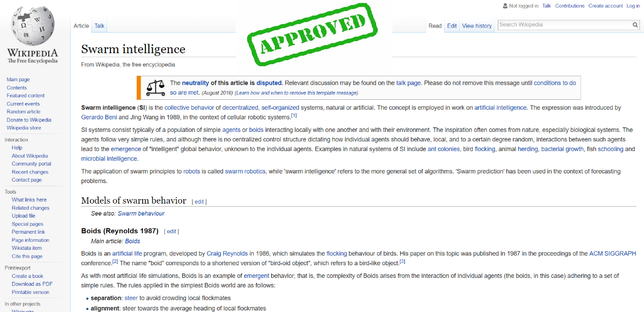Open the Wikidata item link
The height and width of the screenshot is (312, 644).
tap(27, 248)
